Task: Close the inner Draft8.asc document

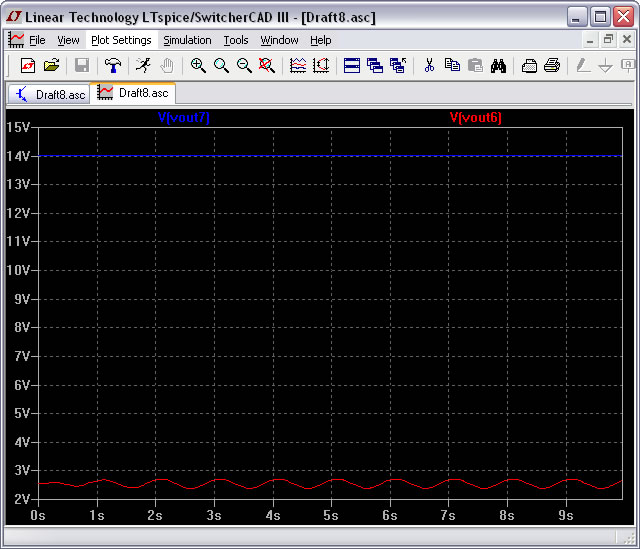Action: (x=627, y=40)
